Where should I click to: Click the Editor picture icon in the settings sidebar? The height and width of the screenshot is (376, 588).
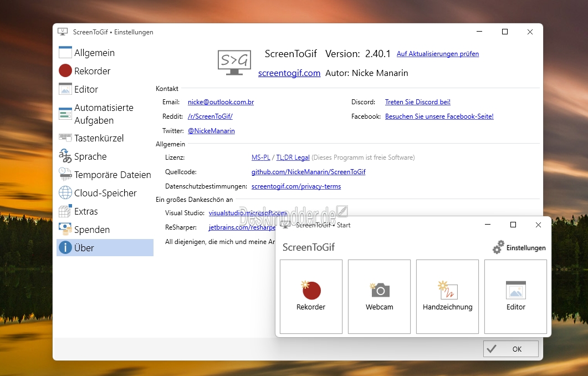pos(65,89)
